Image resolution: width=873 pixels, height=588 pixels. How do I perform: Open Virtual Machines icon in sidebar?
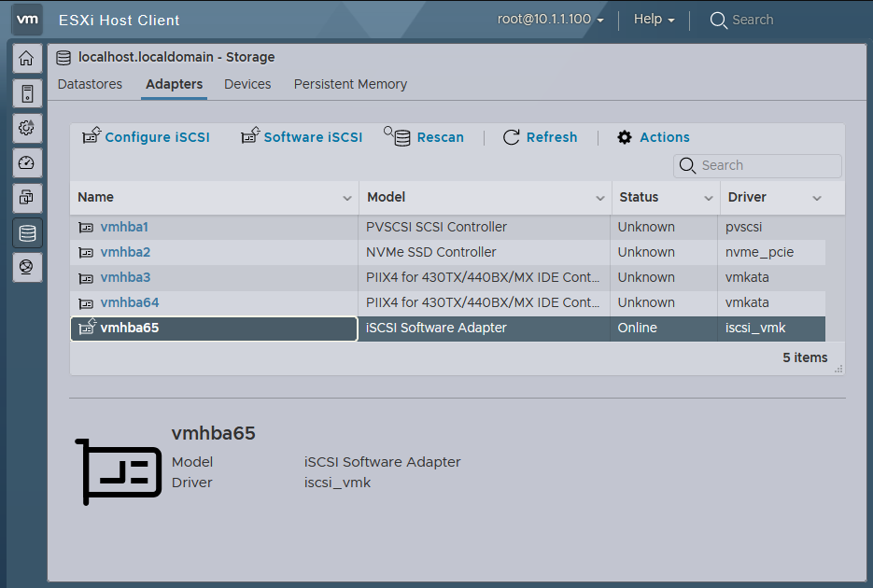pos(27,198)
